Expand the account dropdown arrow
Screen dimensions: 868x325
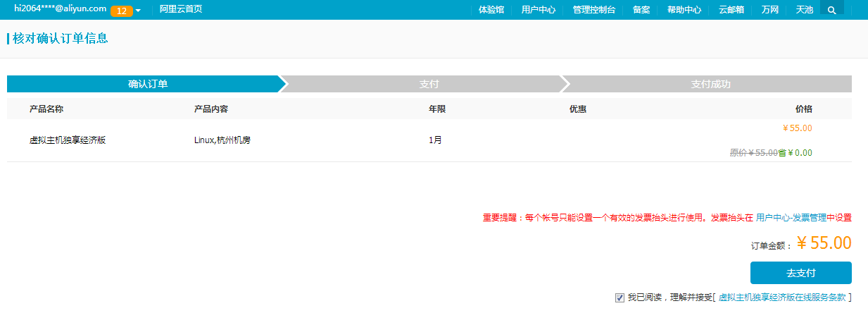point(138,11)
